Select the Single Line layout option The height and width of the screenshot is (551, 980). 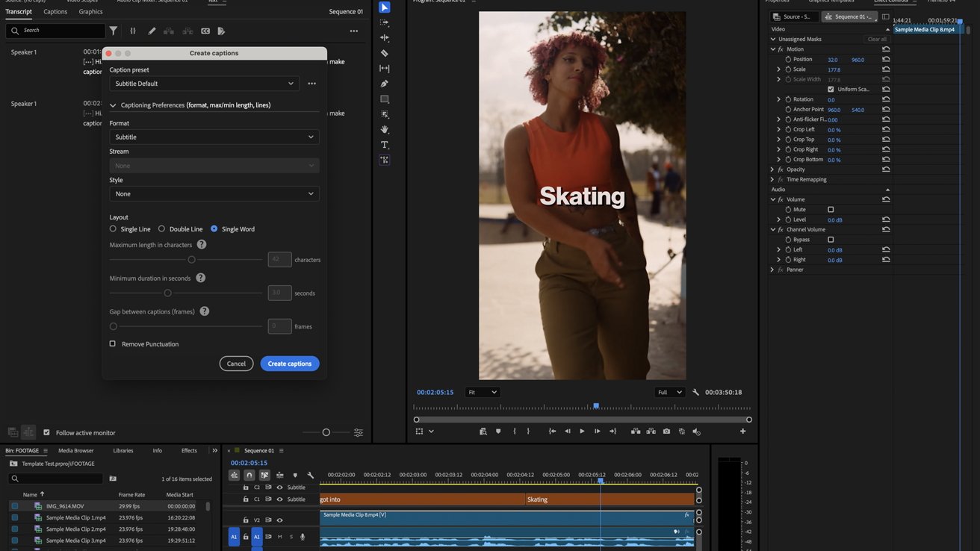pyautogui.click(x=113, y=229)
